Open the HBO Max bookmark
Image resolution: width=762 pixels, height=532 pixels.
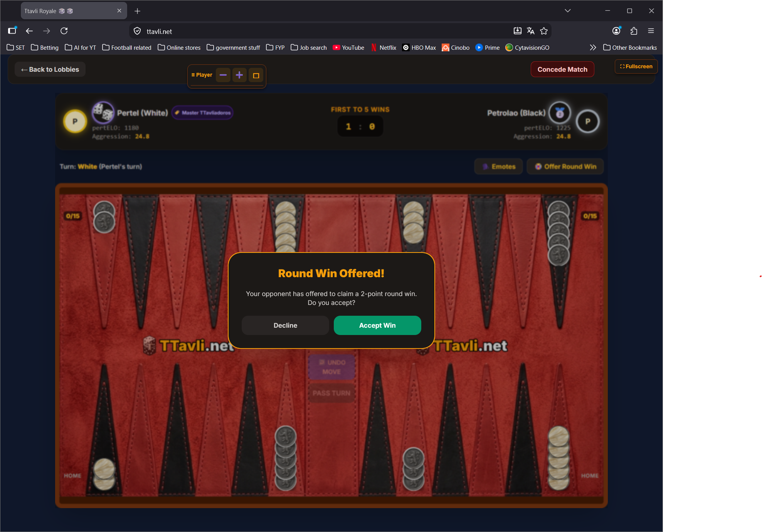point(419,47)
